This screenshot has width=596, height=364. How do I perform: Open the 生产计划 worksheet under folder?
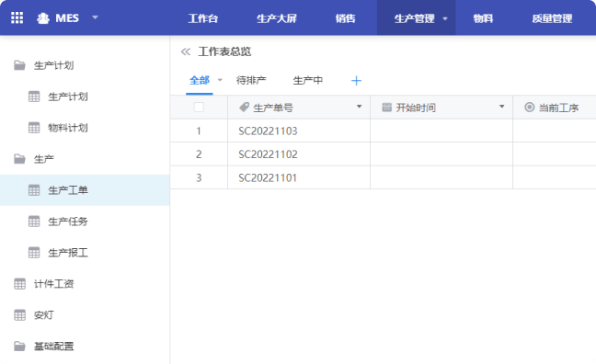click(68, 97)
